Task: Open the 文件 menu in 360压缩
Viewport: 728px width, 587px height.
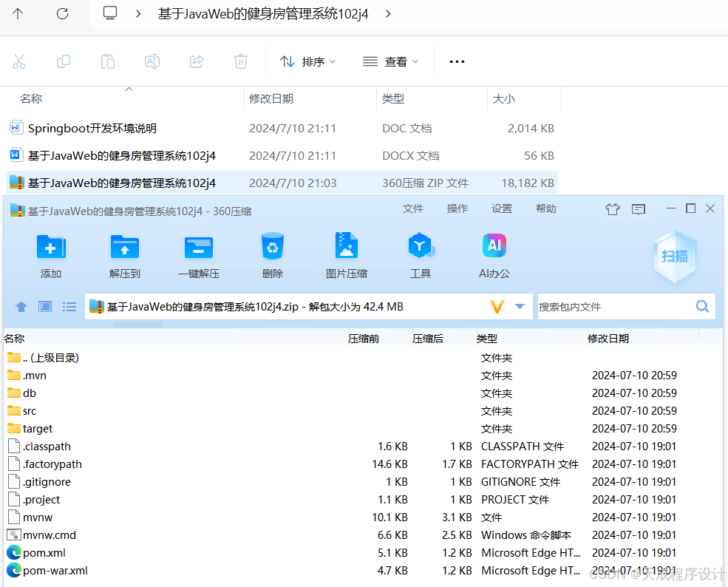Action: pos(413,208)
